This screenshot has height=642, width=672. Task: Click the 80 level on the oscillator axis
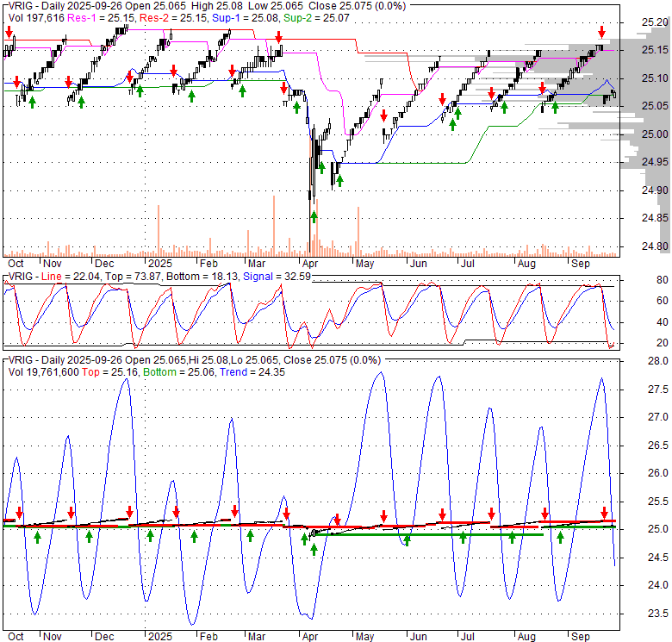tap(663, 280)
